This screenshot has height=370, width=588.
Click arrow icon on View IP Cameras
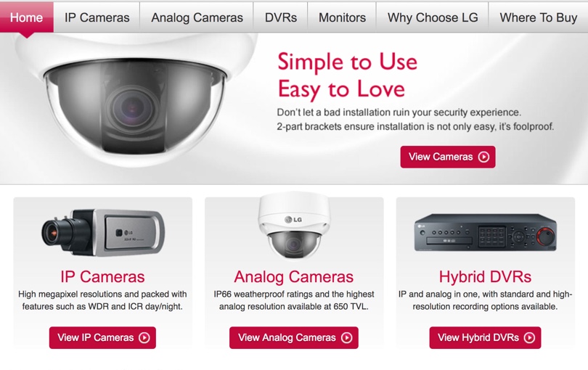tap(144, 337)
